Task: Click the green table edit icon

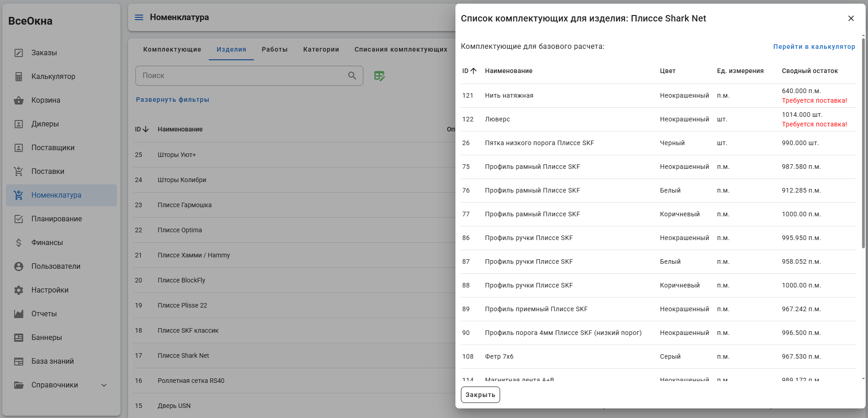Action: (379, 76)
